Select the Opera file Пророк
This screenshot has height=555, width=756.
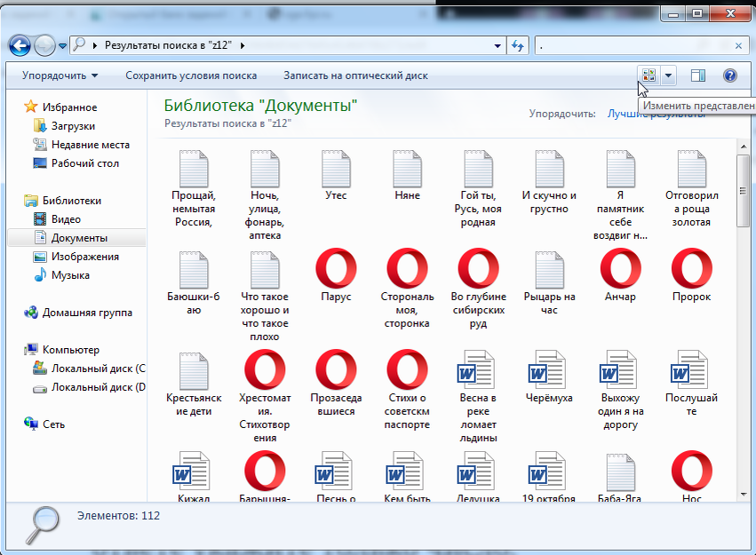[692, 276]
